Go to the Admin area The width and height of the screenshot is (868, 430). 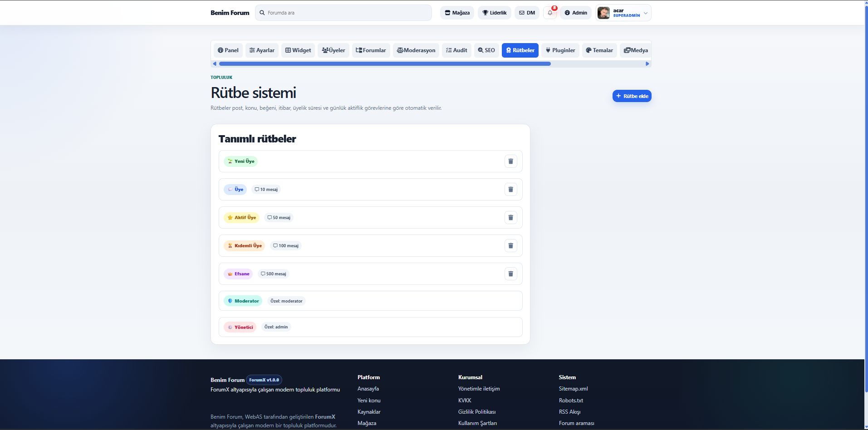click(576, 13)
